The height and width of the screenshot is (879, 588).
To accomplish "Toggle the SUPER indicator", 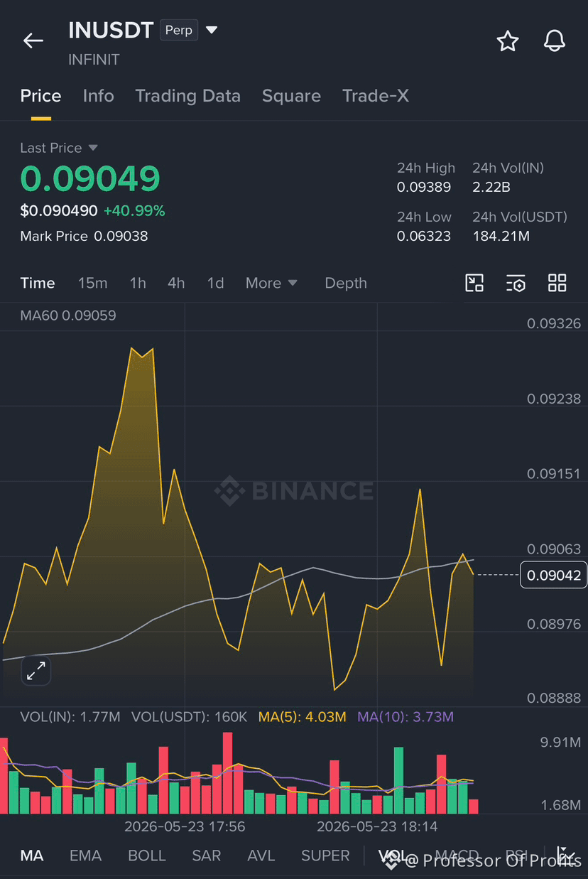I will (325, 856).
